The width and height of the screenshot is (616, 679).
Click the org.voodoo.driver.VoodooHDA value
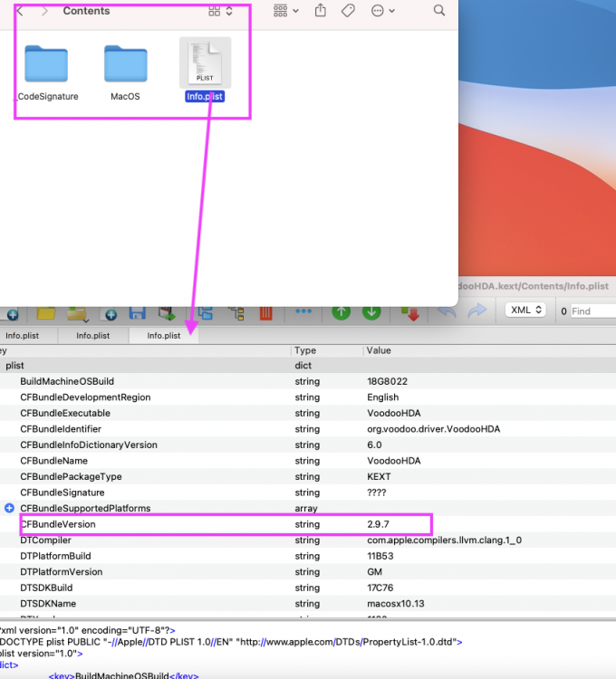pyautogui.click(x=434, y=429)
